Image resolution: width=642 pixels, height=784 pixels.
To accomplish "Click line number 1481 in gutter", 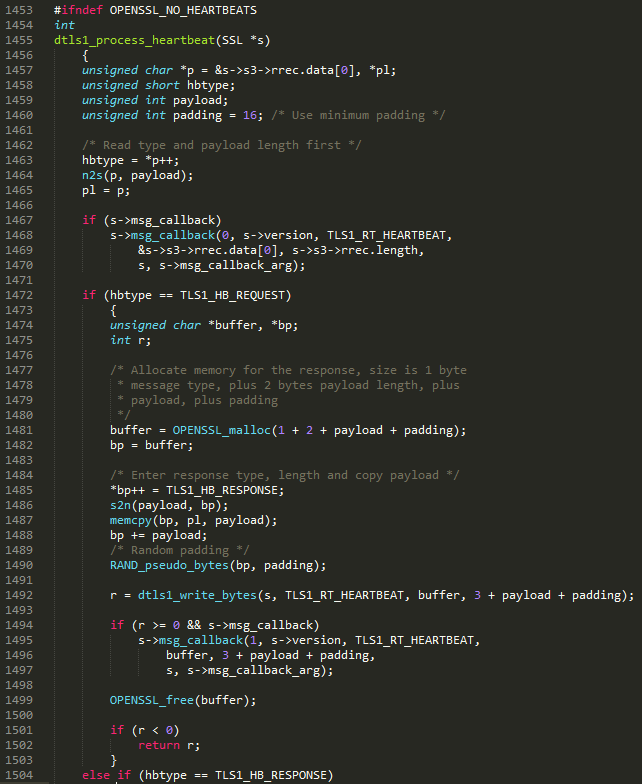I will tap(19, 430).
